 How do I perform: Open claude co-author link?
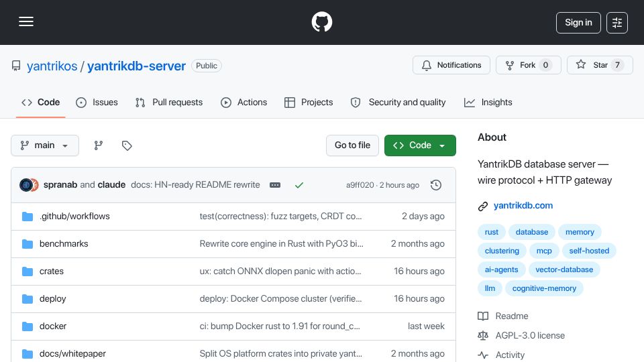112,185
